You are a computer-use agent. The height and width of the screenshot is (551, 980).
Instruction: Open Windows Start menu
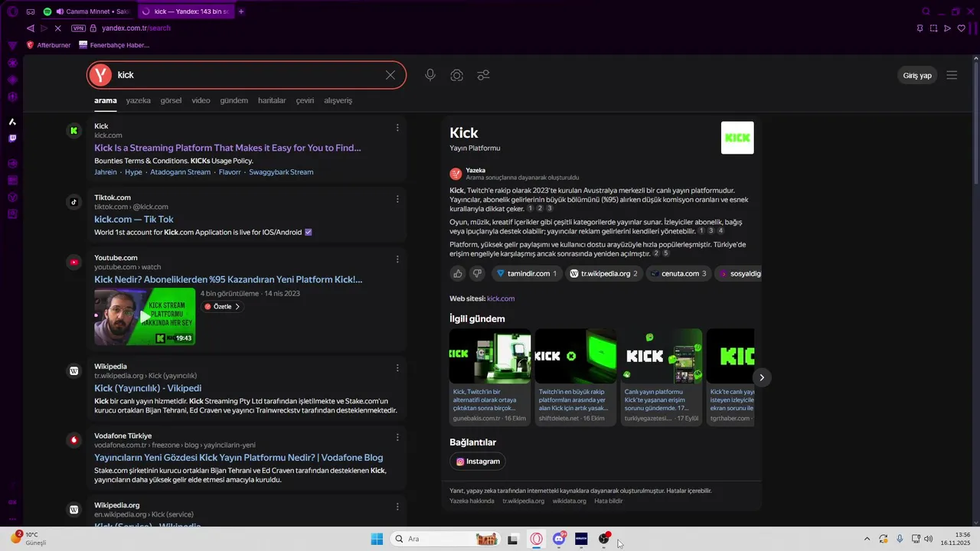(377, 539)
